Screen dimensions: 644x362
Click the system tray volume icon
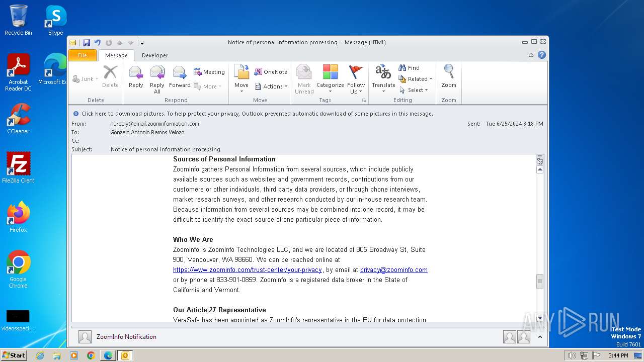[572, 355]
